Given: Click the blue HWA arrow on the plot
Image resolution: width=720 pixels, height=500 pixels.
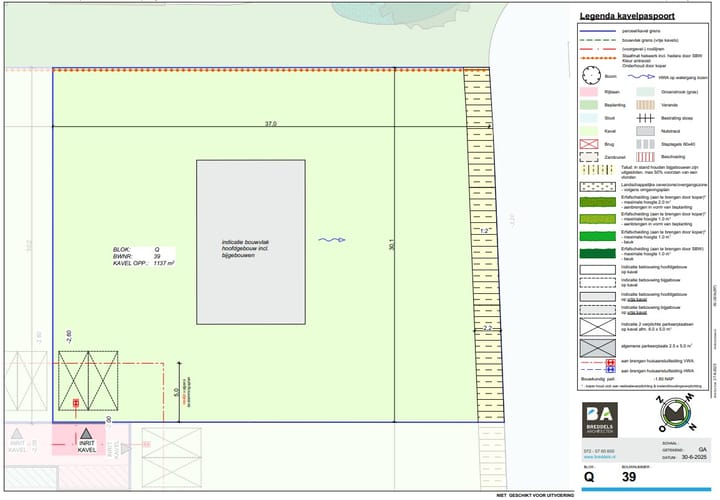Looking at the screenshot, I should (x=332, y=240).
